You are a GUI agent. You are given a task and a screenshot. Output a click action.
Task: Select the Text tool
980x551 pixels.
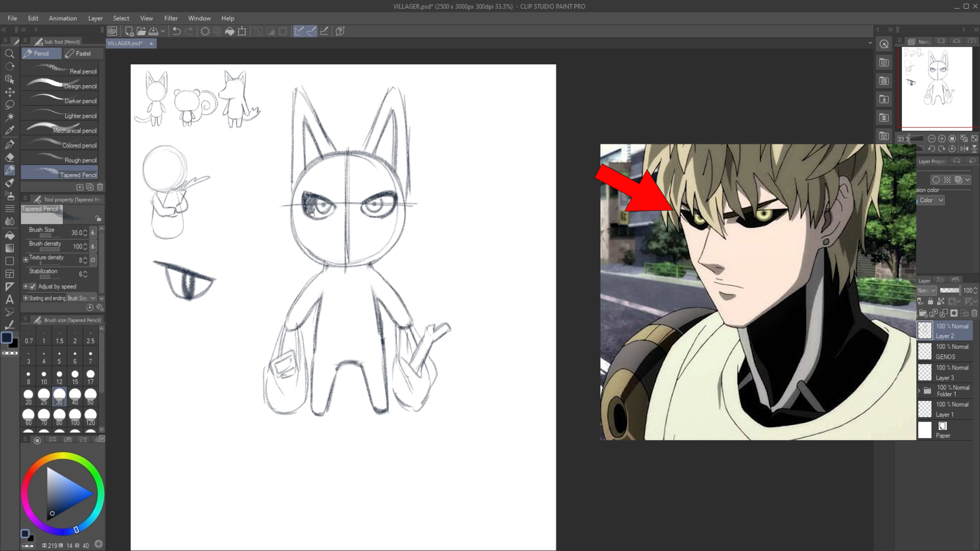[x=9, y=299]
